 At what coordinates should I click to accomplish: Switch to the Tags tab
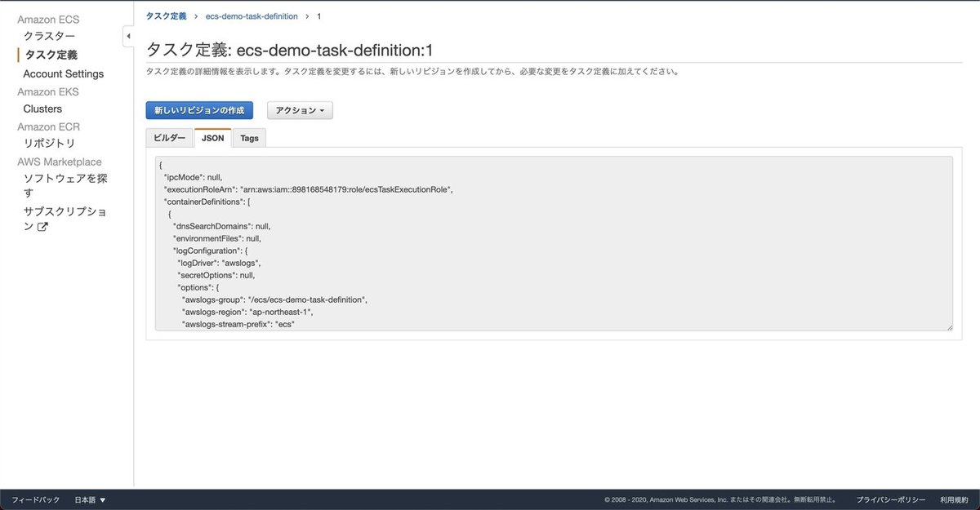pyautogui.click(x=250, y=138)
